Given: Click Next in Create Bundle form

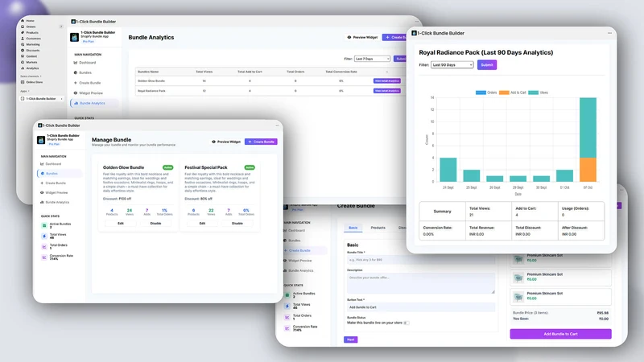Looking at the screenshot, I should click(351, 339).
